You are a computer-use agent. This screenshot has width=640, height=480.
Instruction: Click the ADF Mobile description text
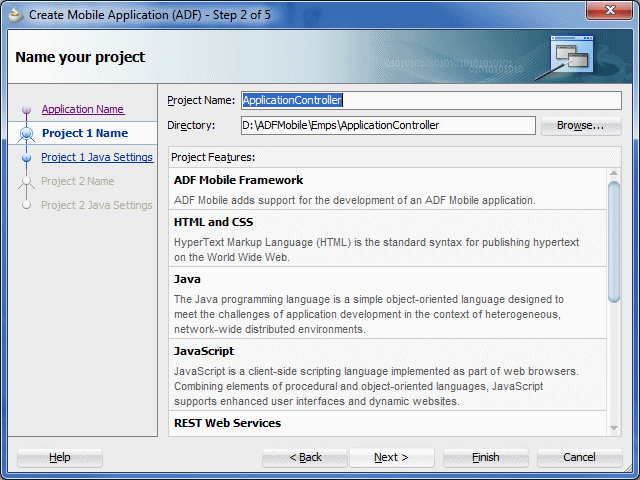tap(355, 200)
